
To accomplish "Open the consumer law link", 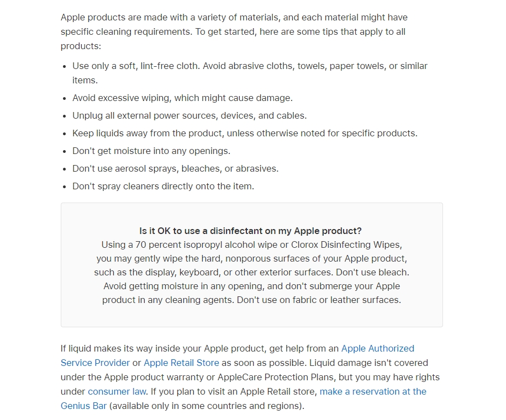I will coord(117,392).
